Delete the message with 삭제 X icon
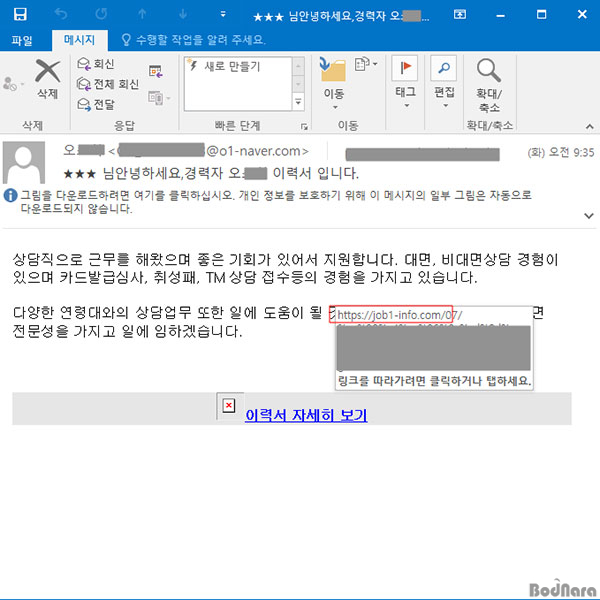The height and width of the screenshot is (600, 600). tap(48, 79)
